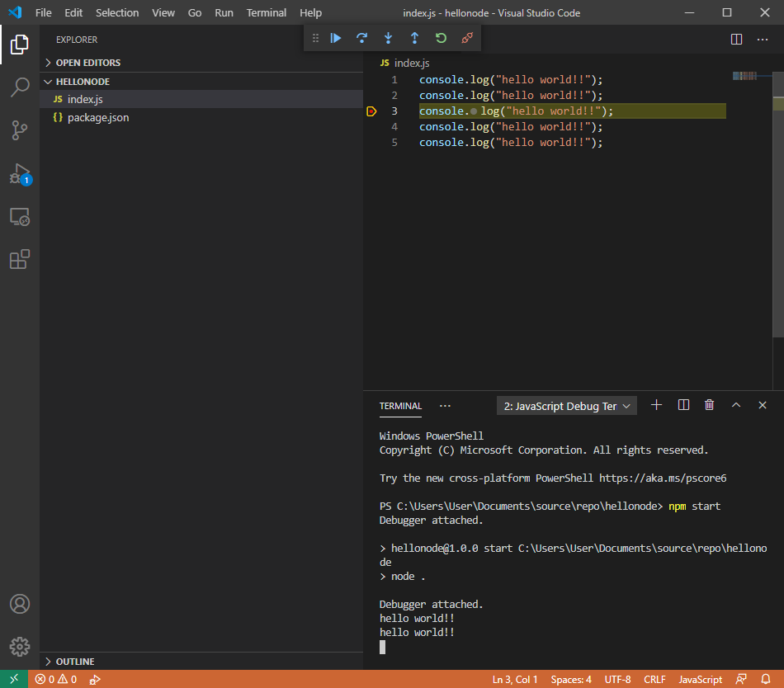
Task: Open JavaScript Debug Terminal dropdown
Action: coord(566,406)
